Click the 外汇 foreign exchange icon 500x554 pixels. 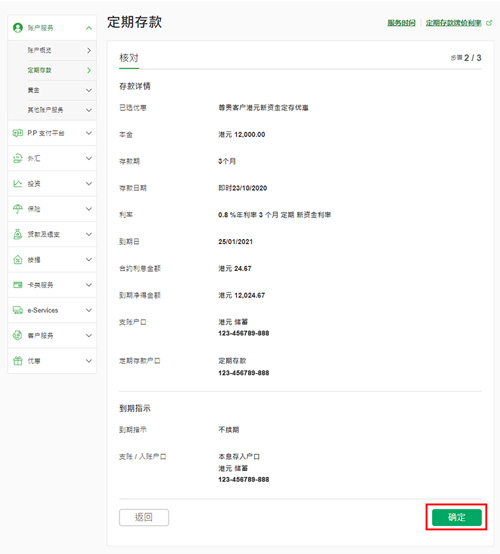(18, 158)
